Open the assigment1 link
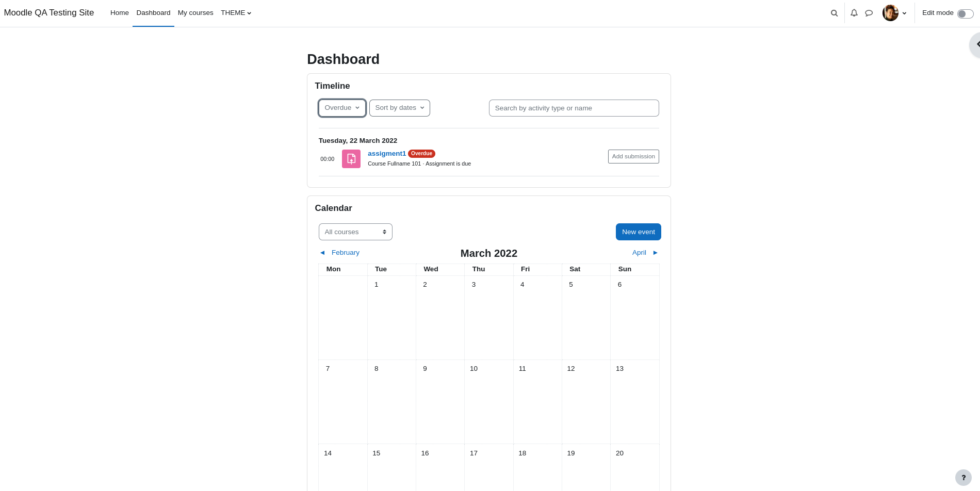Screen dimensions: 980x491 (x=387, y=154)
